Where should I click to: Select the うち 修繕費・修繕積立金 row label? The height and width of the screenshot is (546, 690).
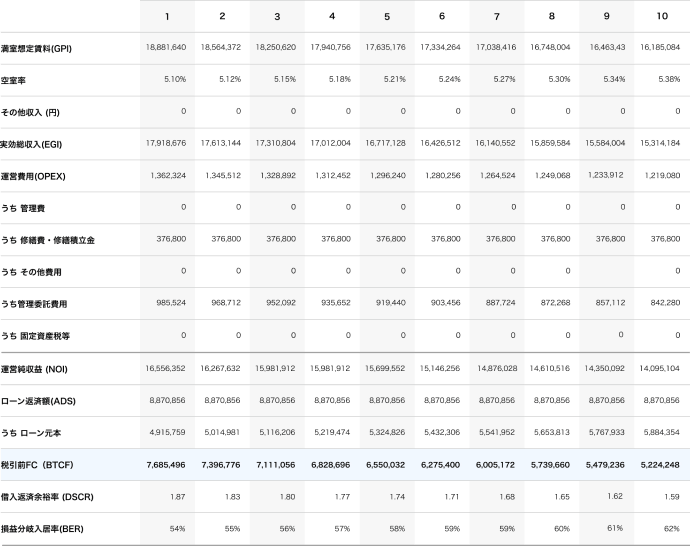48,240
